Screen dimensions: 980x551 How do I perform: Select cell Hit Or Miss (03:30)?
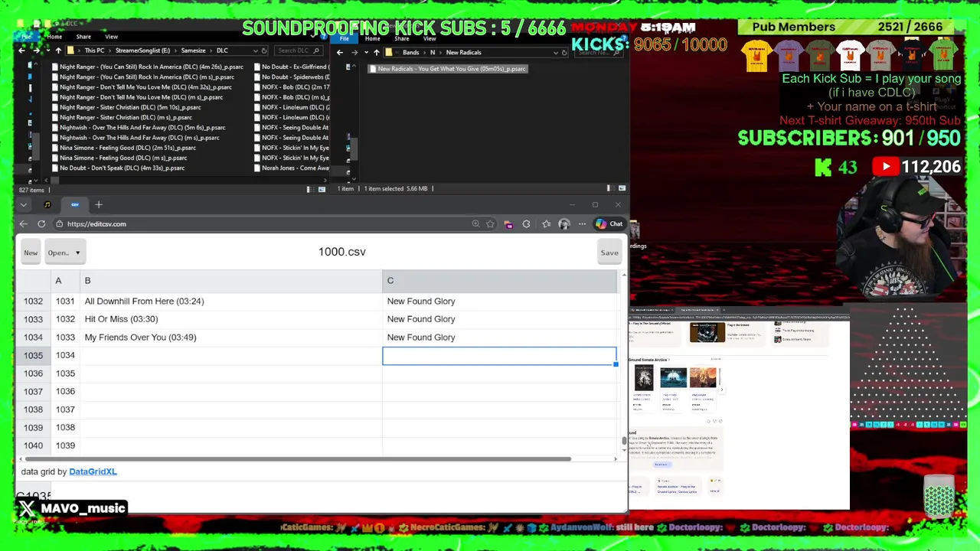230,319
